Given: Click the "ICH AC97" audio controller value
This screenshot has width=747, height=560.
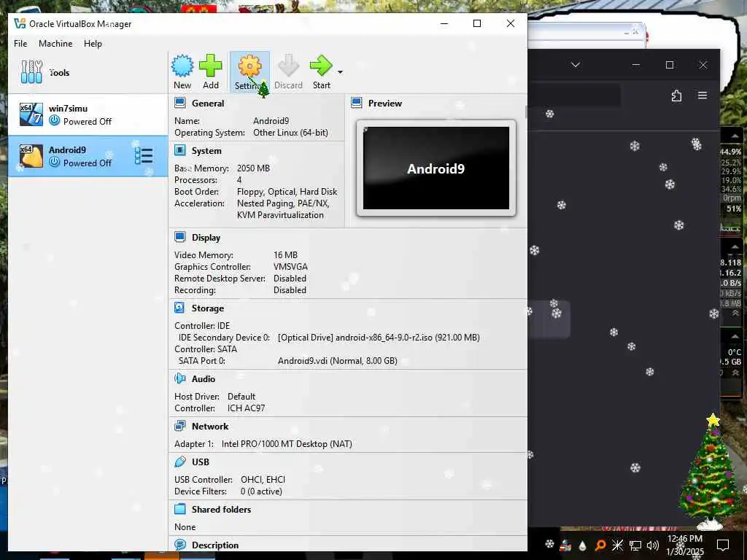Looking at the screenshot, I should coord(246,408).
